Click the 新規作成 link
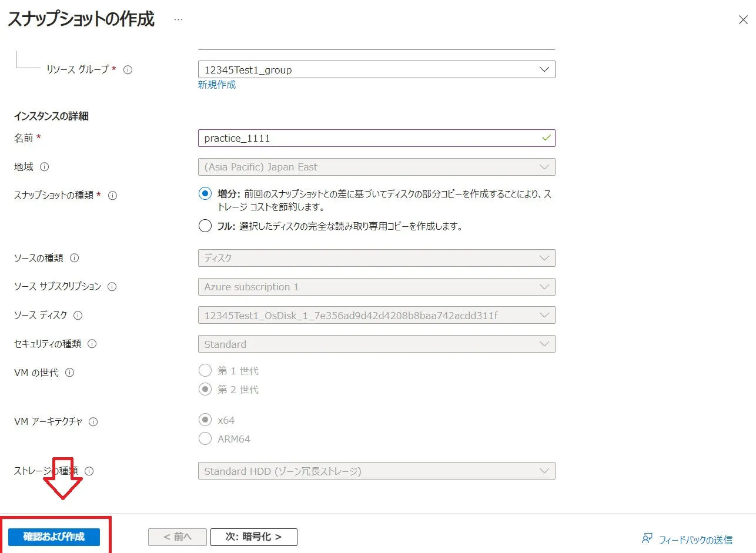 217,85
